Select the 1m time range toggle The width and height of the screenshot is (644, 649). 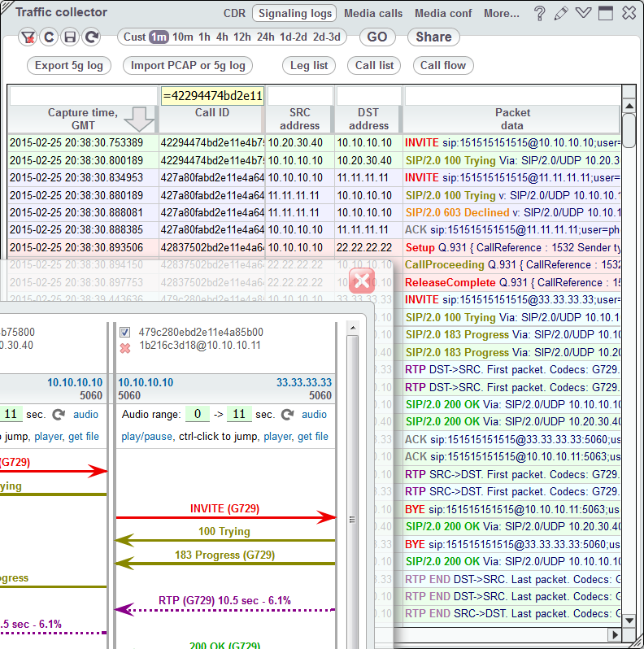(159, 37)
